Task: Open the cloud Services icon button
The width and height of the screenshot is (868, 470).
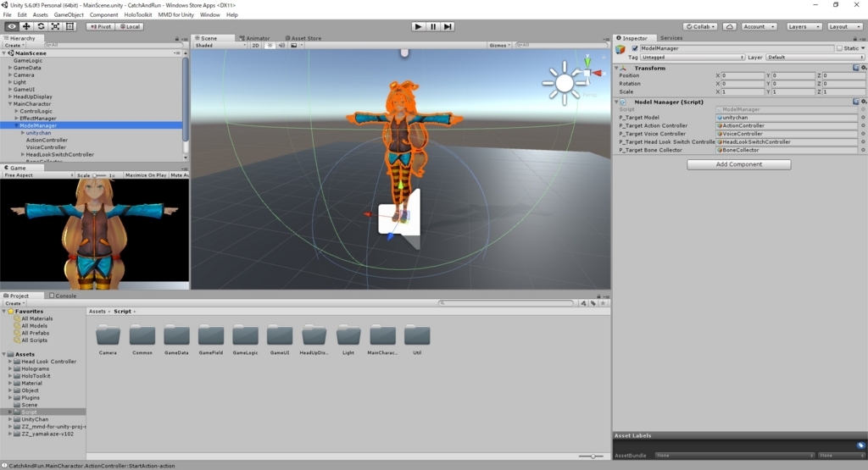Action: (x=730, y=26)
